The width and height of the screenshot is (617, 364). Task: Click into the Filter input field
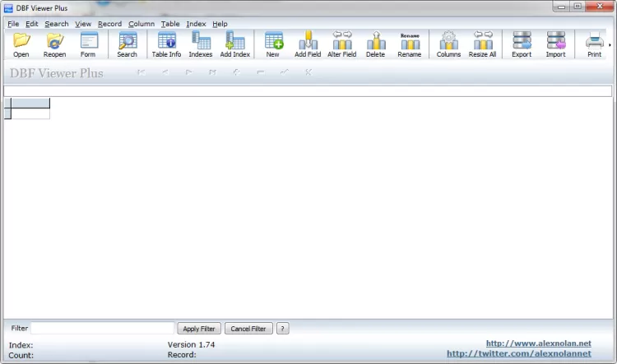[x=102, y=328]
